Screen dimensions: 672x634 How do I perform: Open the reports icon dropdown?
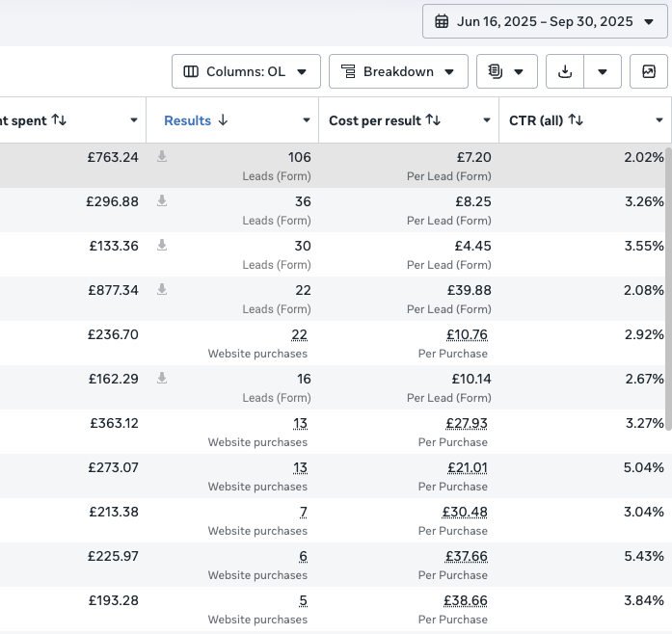[x=507, y=71]
